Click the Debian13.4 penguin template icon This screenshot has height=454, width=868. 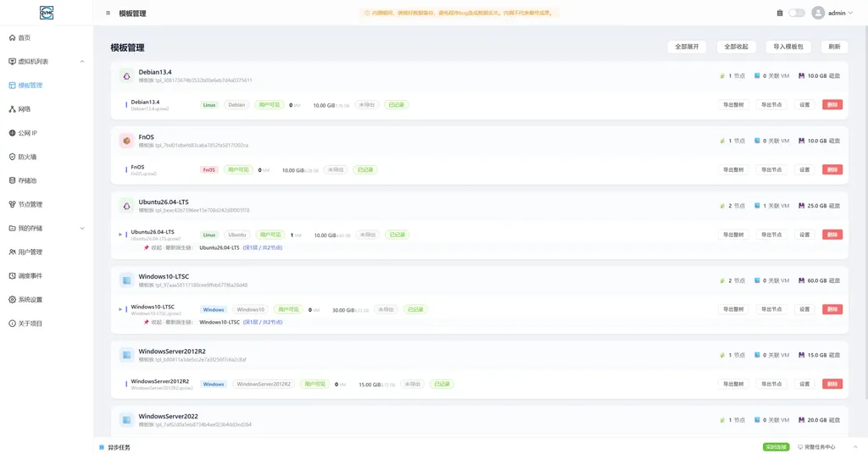coord(127,76)
